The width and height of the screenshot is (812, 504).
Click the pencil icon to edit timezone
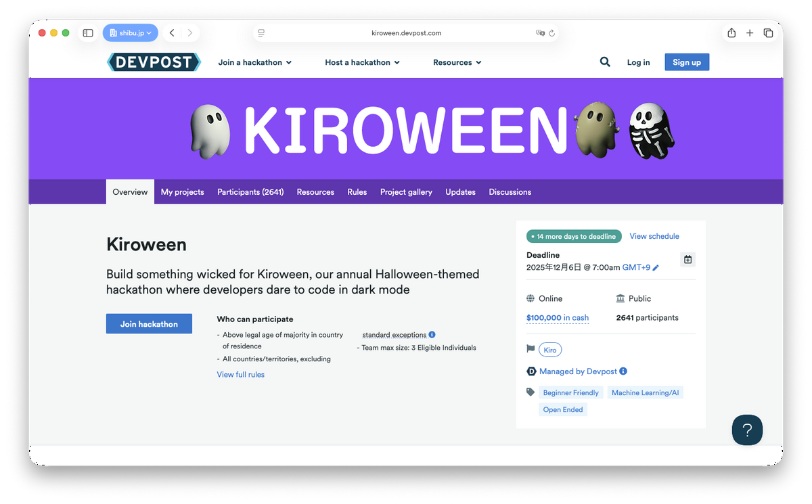(656, 268)
